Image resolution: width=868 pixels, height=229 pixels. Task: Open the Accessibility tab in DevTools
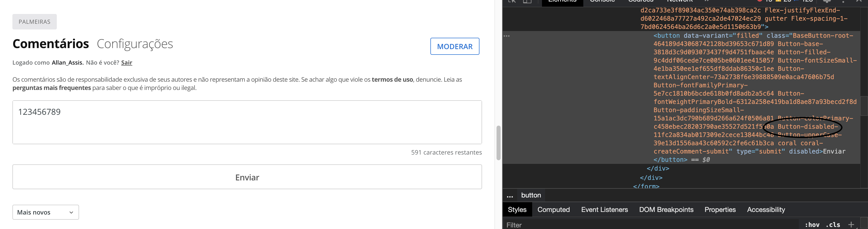[x=766, y=210]
